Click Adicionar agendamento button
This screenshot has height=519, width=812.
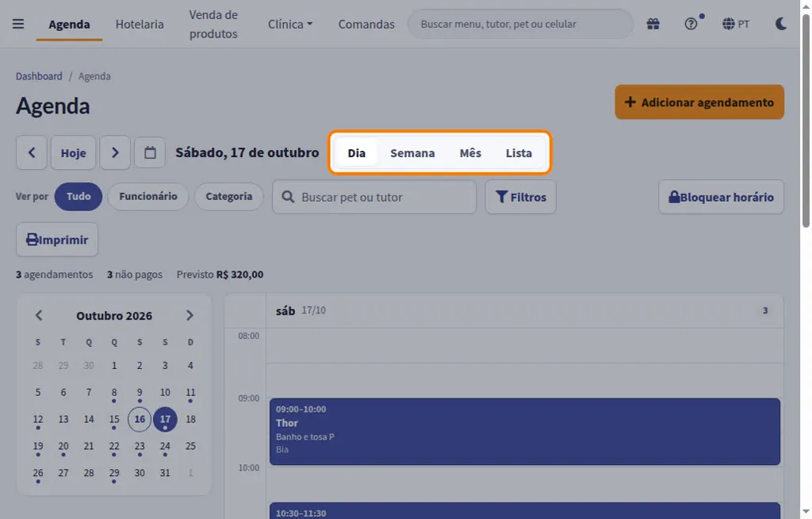pos(699,102)
